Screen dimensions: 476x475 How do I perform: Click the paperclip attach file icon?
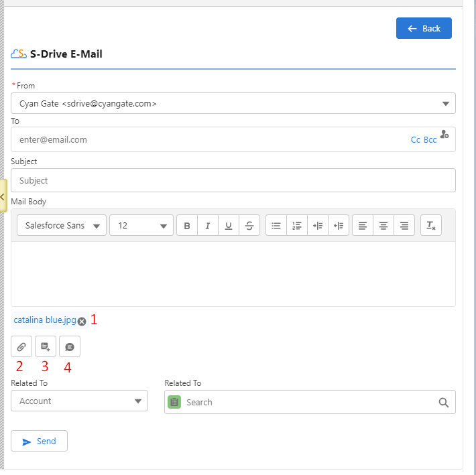21,346
